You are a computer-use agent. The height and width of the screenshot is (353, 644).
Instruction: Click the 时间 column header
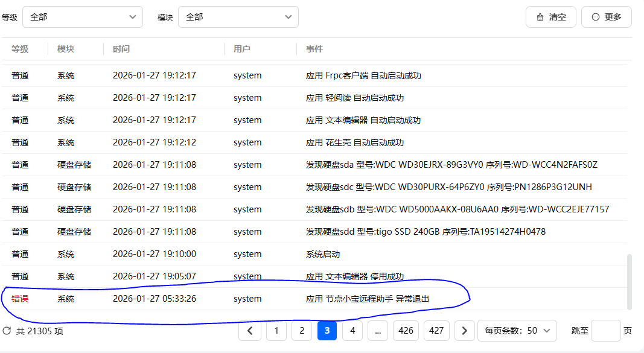point(121,49)
